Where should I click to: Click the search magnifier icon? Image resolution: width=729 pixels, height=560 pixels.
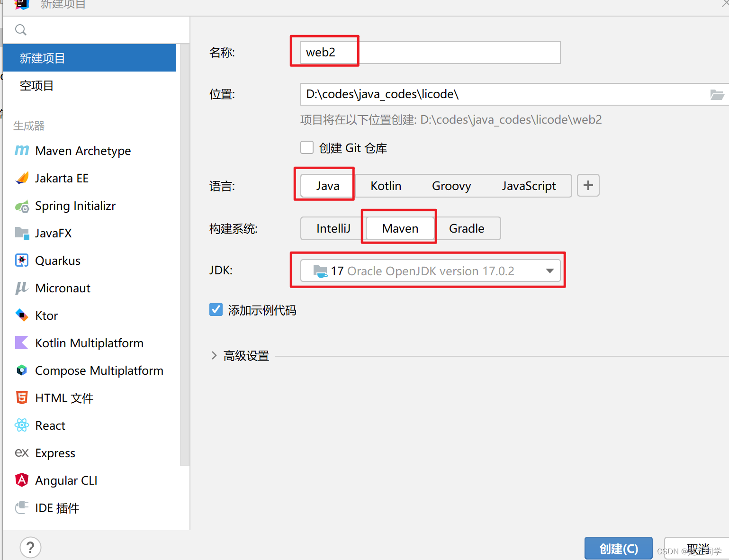click(x=21, y=30)
